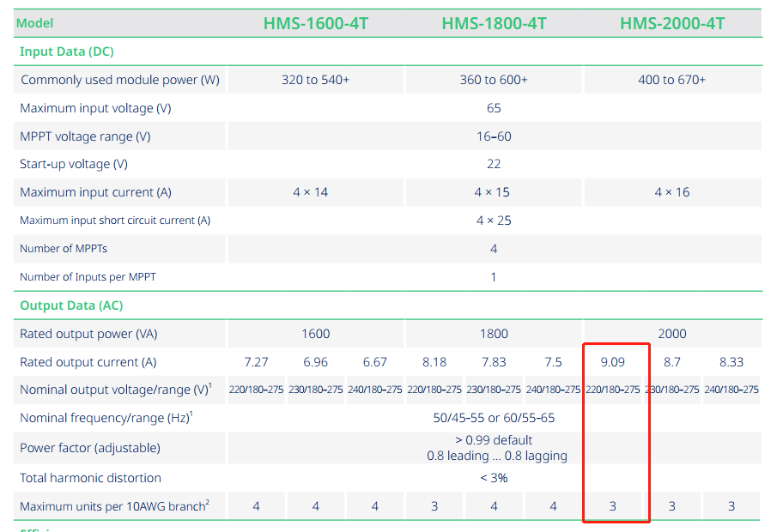Image resolution: width=783 pixels, height=532 pixels.
Task: Click the 1800 rated output power value
Action: (x=494, y=334)
